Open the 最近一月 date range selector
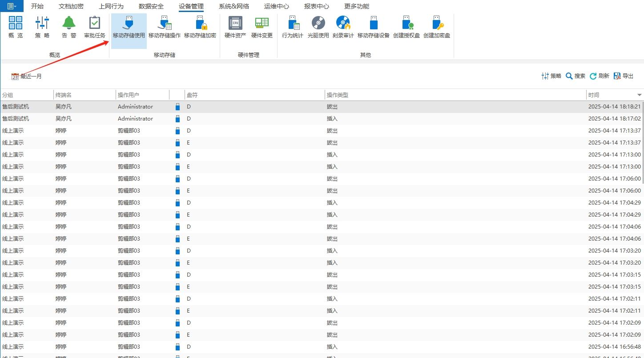The image size is (644, 358). point(26,76)
